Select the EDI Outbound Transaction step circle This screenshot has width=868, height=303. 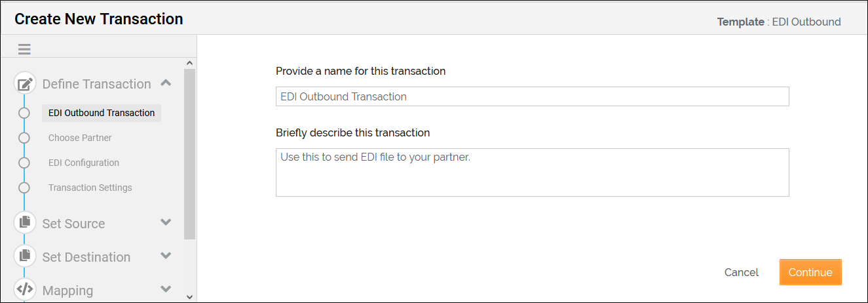pyautogui.click(x=24, y=113)
